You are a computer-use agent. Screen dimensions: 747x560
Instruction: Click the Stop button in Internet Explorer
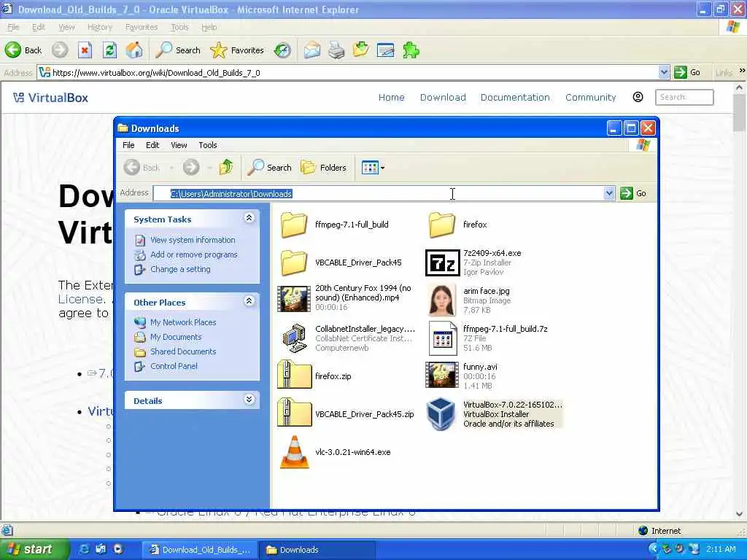[x=85, y=50]
